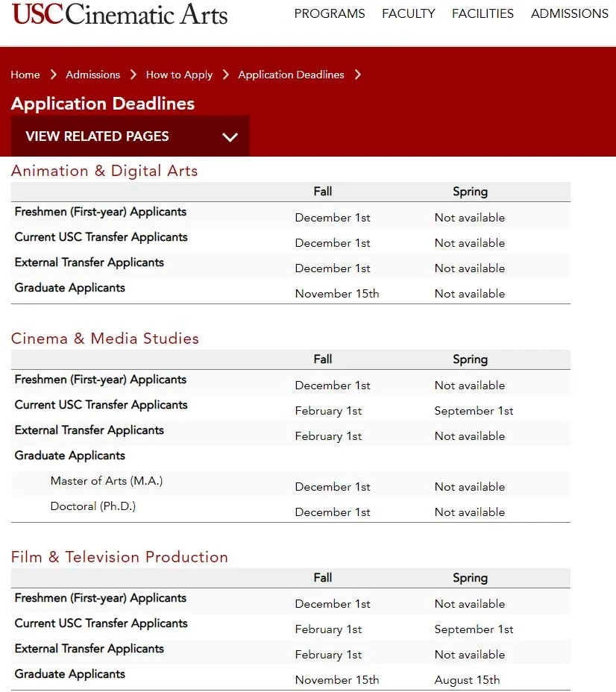This screenshot has height=692, width=616.
Task: Click Graduate Applicants in Cinema & Media table
Action: click(x=69, y=456)
